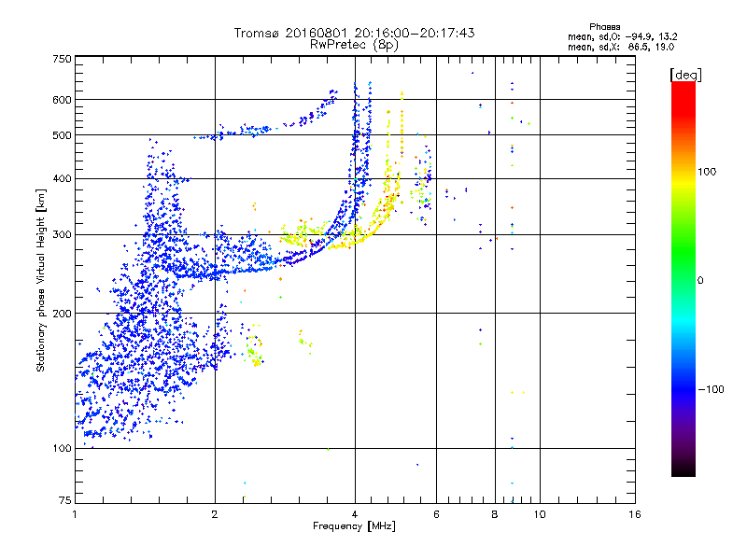
Task: Click the 'Stationary phase Virtual Height [km]' axis title
Action: (41, 280)
